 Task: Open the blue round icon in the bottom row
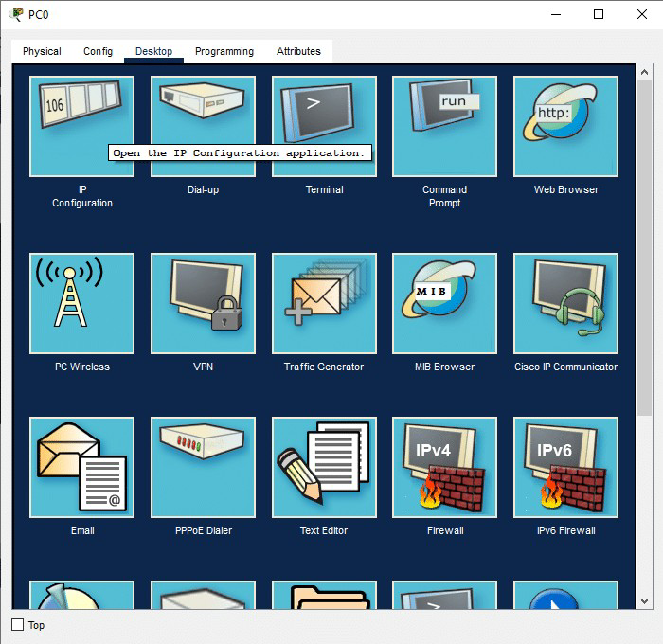tap(565, 595)
